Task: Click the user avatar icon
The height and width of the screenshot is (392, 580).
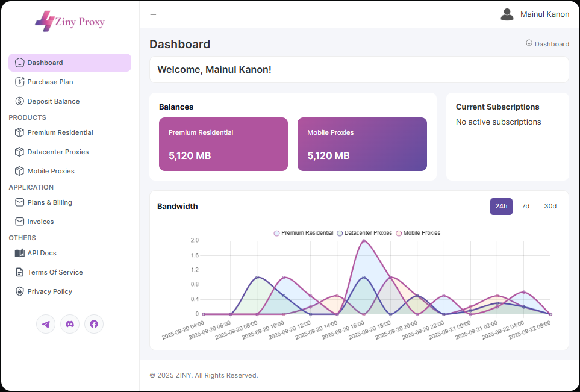Action: (x=507, y=14)
